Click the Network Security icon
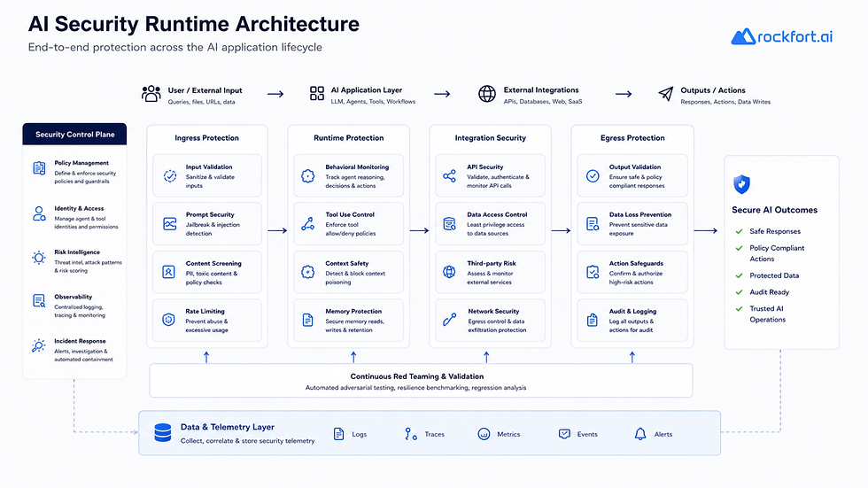Image resolution: width=868 pixels, height=488 pixels. click(x=450, y=319)
